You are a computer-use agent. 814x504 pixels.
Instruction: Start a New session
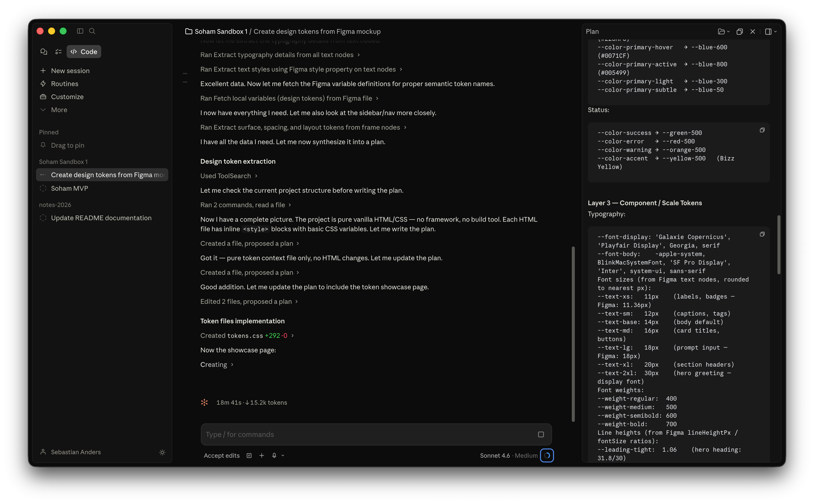coord(70,71)
